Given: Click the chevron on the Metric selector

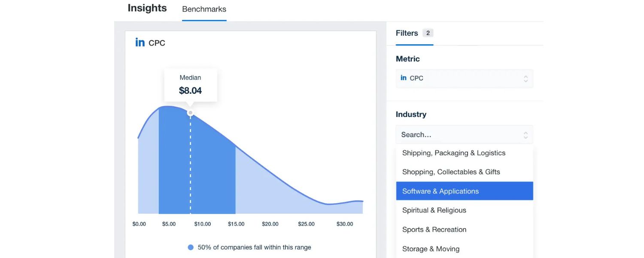Looking at the screenshot, I should pos(526,78).
